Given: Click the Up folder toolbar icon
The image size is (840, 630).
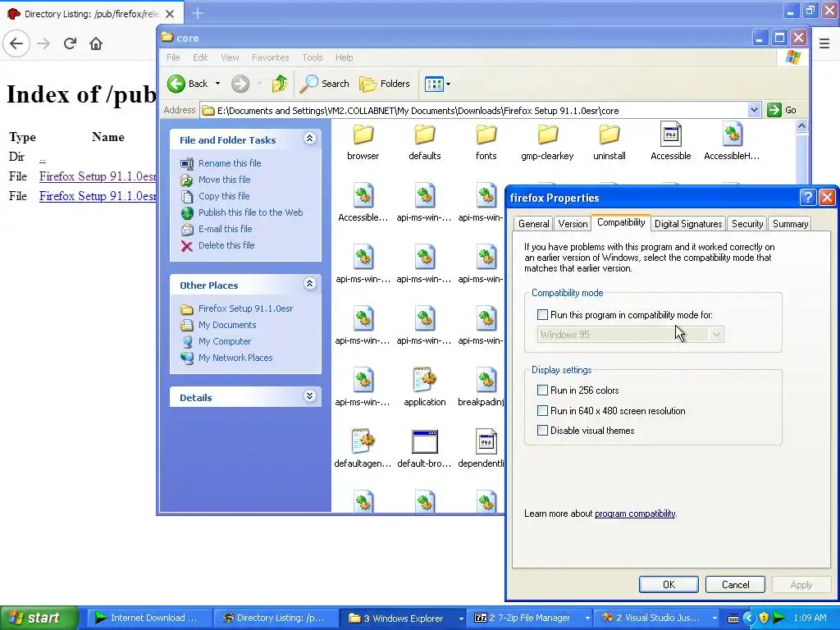Looking at the screenshot, I should pos(279,84).
